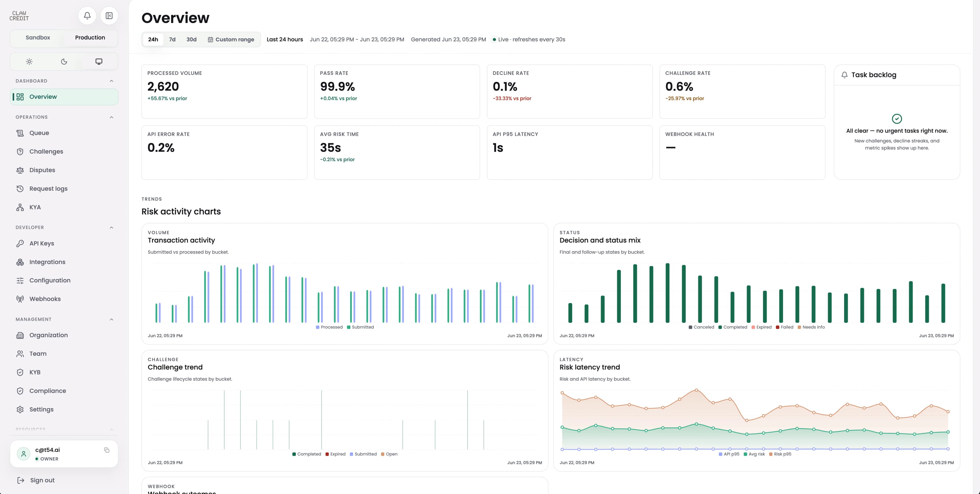
Task: Open the Pass Rate card
Action: pos(397,92)
